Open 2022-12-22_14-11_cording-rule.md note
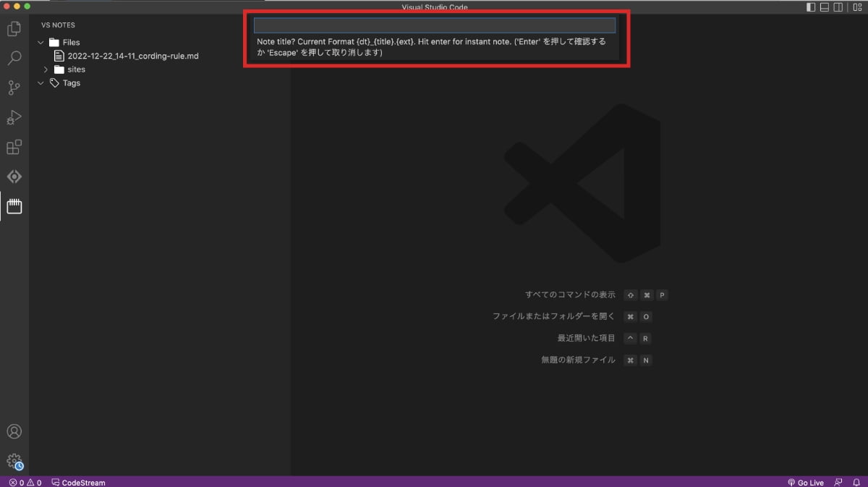Screen dimensions: 868x487 [132, 56]
